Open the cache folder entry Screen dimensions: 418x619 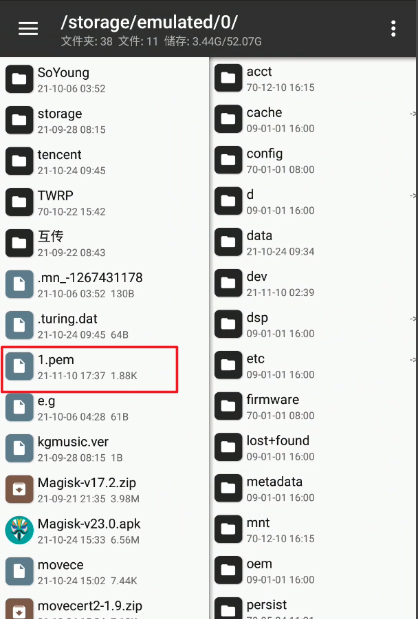314,119
